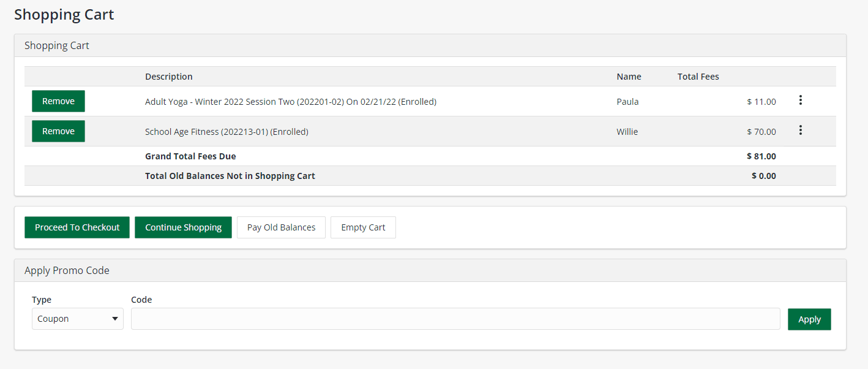Click the Name column header
This screenshot has width=868, height=369.
pos(629,77)
